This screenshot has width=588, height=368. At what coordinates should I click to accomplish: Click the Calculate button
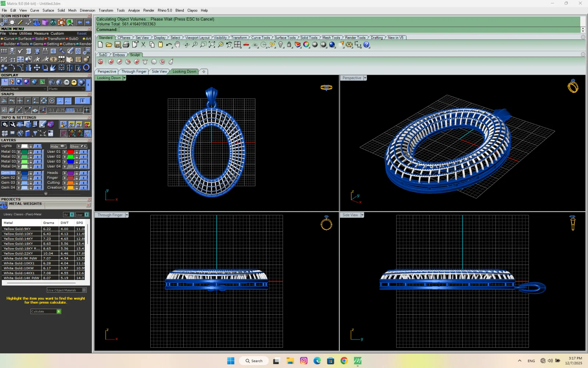point(46,312)
